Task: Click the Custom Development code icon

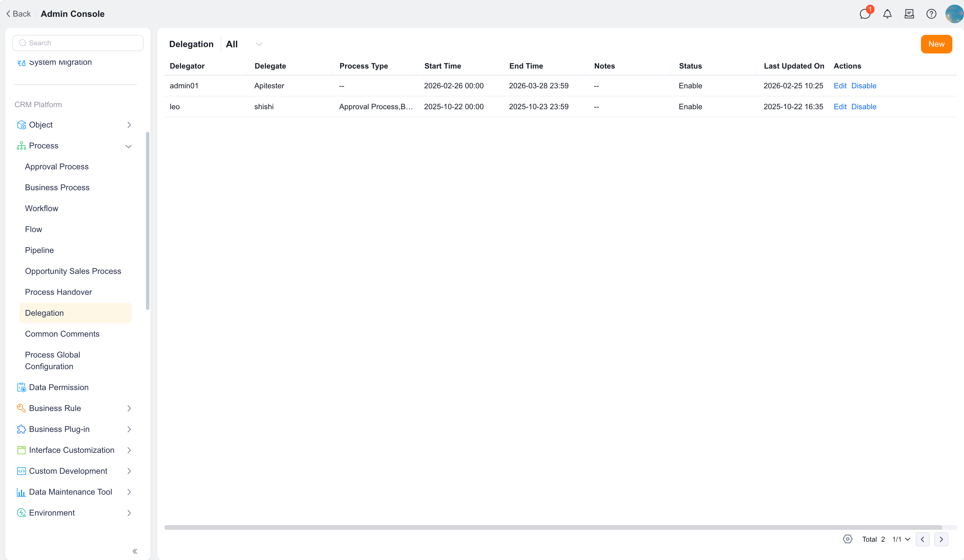Action: pyautogui.click(x=22, y=471)
